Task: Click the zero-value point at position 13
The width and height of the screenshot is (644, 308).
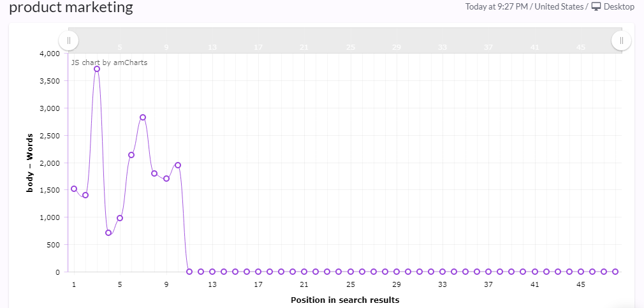Action: [x=212, y=272]
